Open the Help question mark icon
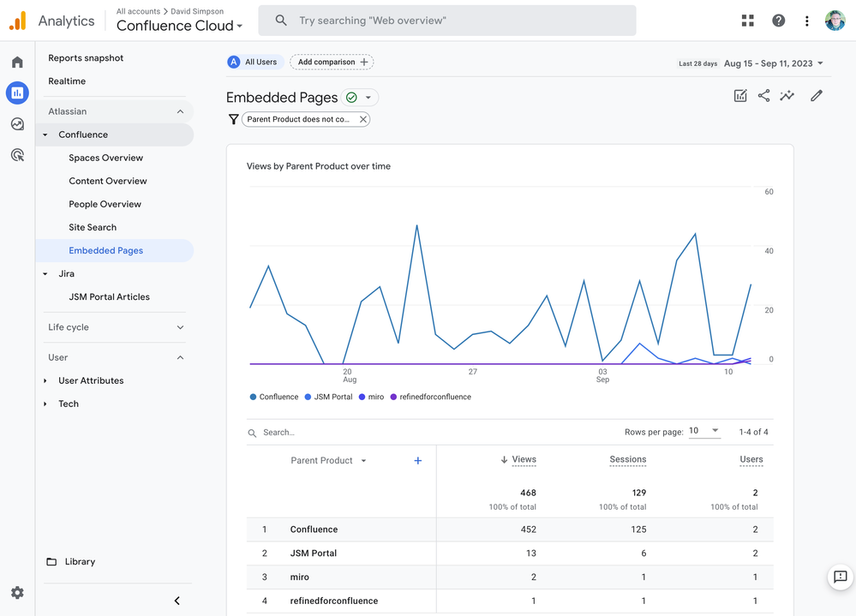The width and height of the screenshot is (856, 616). coord(779,21)
